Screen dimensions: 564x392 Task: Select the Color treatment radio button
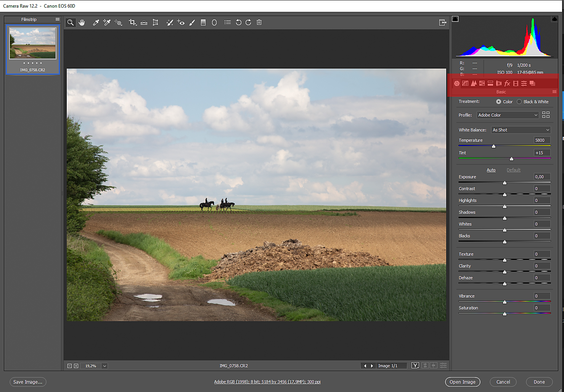click(498, 102)
